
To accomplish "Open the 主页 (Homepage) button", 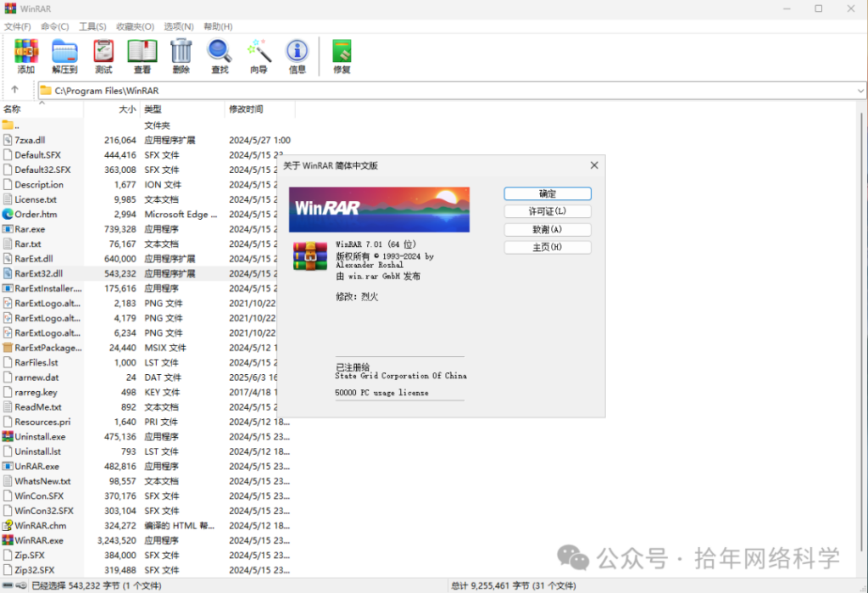I will pos(547,247).
